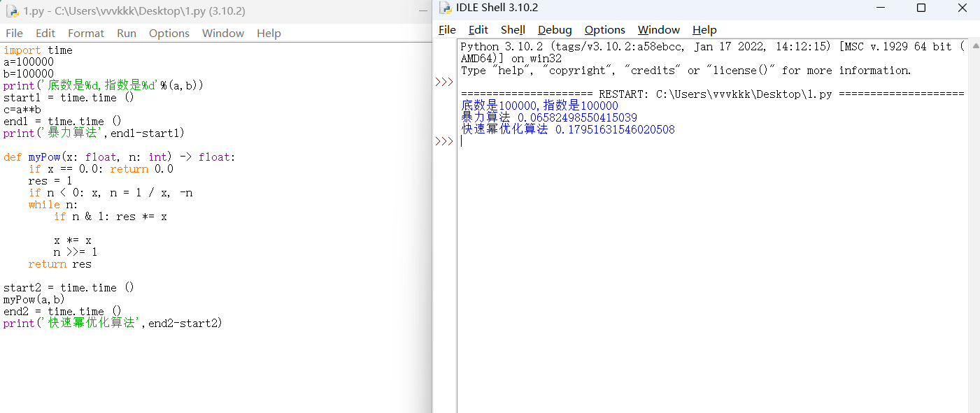This screenshot has width=980, height=413.
Task: Click the 'if n < 0' line in the editor
Action: [111, 192]
